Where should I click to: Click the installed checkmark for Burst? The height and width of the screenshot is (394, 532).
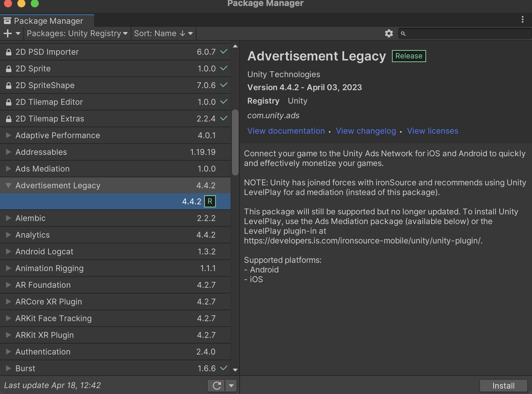224,368
